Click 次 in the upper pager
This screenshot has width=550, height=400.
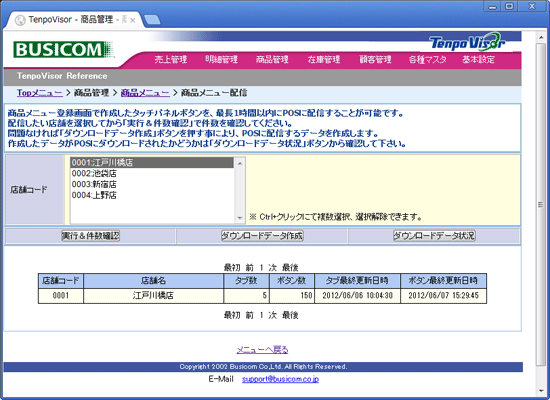pyautogui.click(x=273, y=268)
